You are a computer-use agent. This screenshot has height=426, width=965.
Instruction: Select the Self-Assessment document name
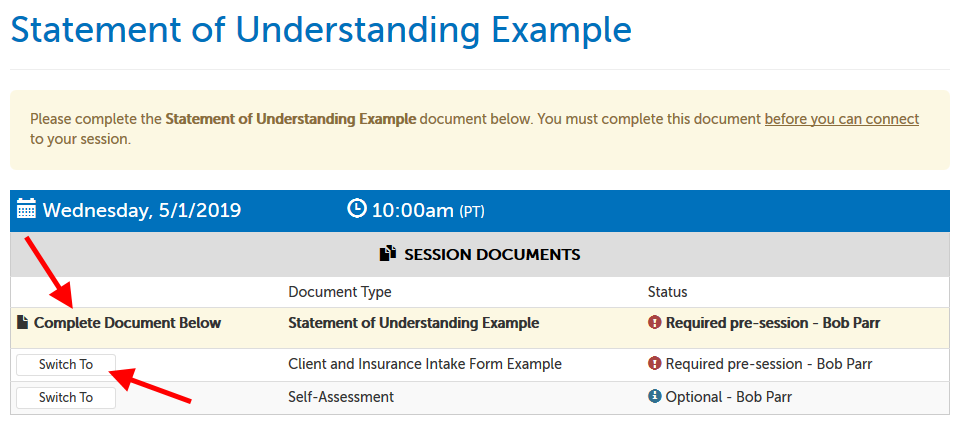pyautogui.click(x=340, y=397)
